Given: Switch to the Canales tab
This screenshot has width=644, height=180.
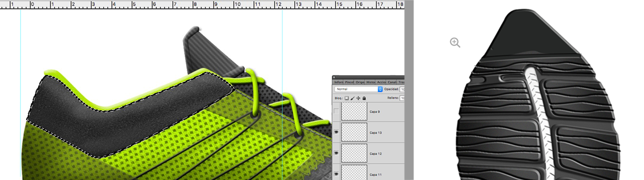Looking at the screenshot, I should 392,82.
